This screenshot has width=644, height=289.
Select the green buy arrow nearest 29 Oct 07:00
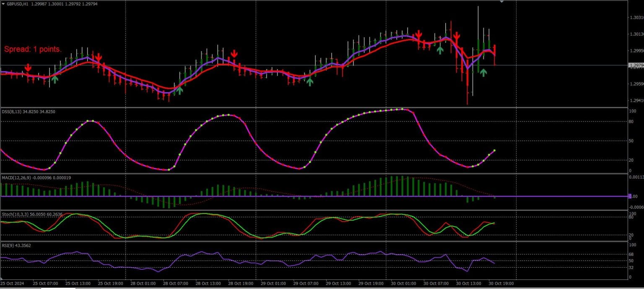click(x=310, y=82)
